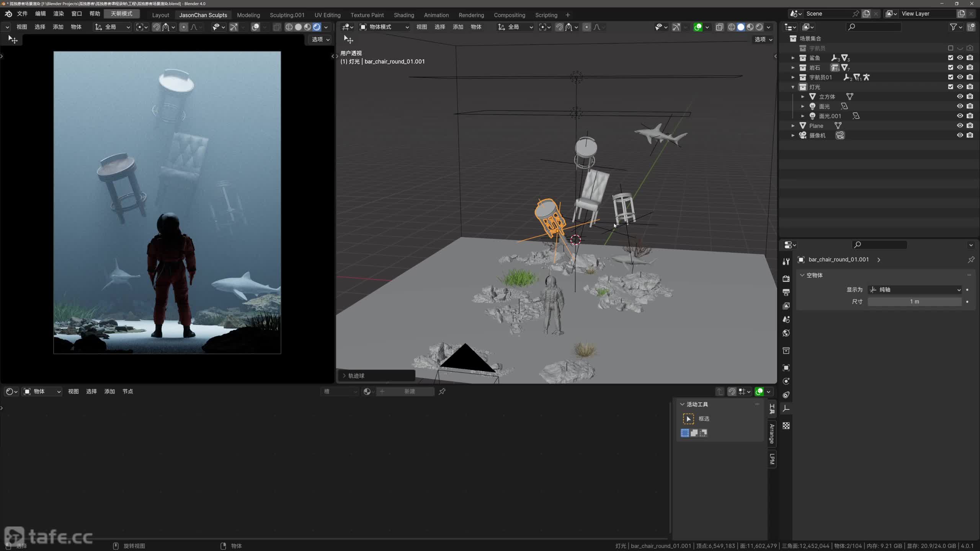Hide the 面光.001 light with its eye icon
The image size is (980, 551).
point(960,116)
